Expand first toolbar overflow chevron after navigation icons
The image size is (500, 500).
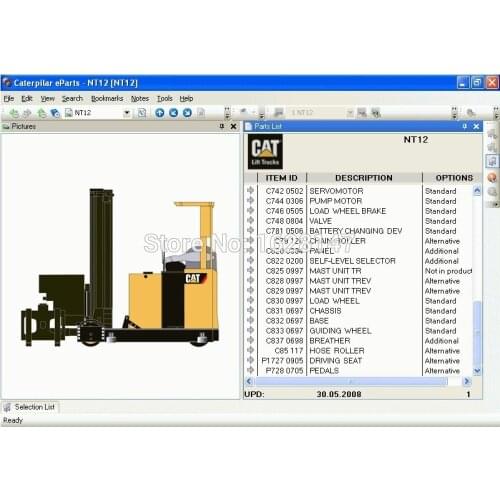coord(227,113)
